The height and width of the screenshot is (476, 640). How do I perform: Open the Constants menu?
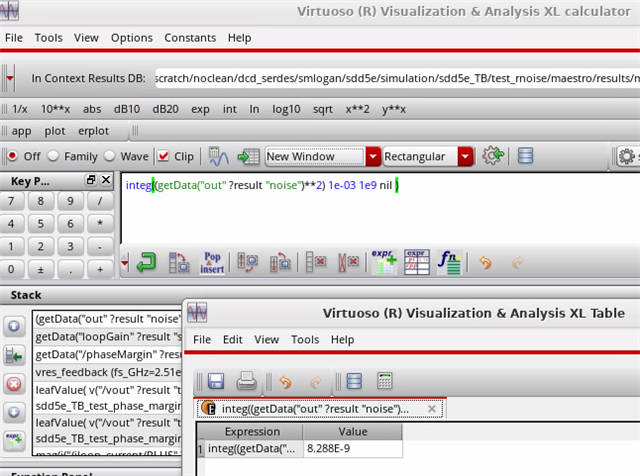(x=190, y=37)
